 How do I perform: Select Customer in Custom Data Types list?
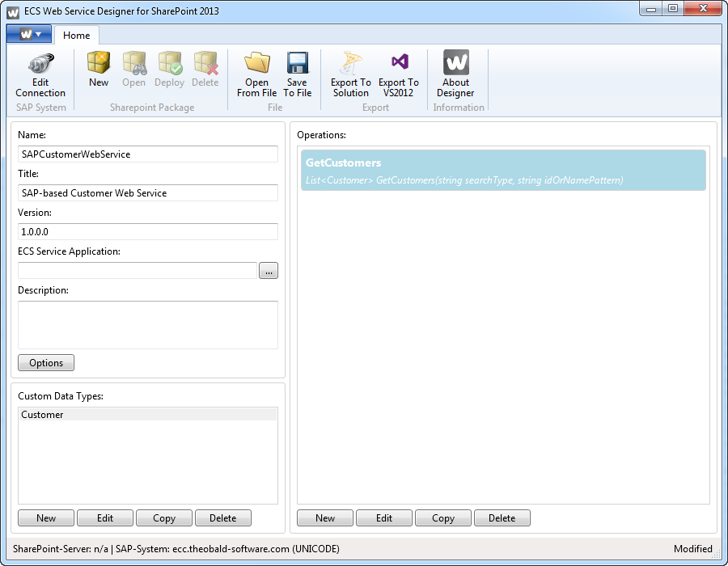(147, 415)
